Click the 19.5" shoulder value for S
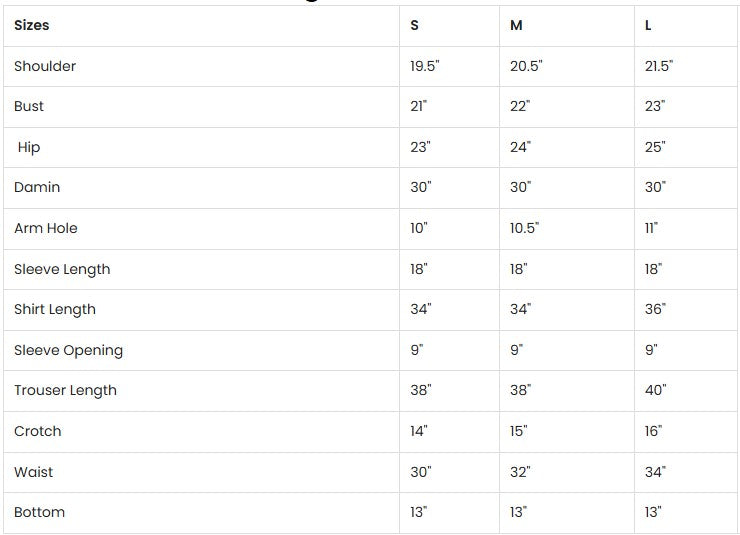Viewport: 740px width, 535px height. click(x=425, y=66)
